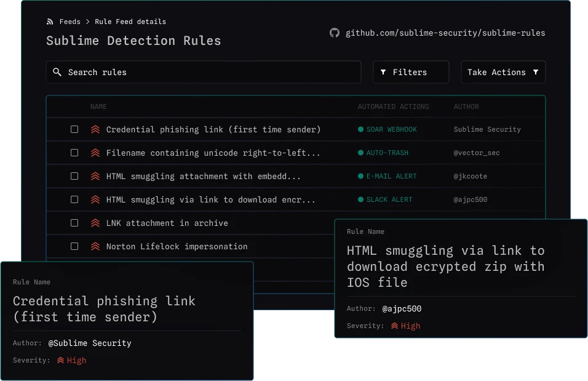Click the Sublime Detection Rules heading
588x381 pixels.
(133, 41)
